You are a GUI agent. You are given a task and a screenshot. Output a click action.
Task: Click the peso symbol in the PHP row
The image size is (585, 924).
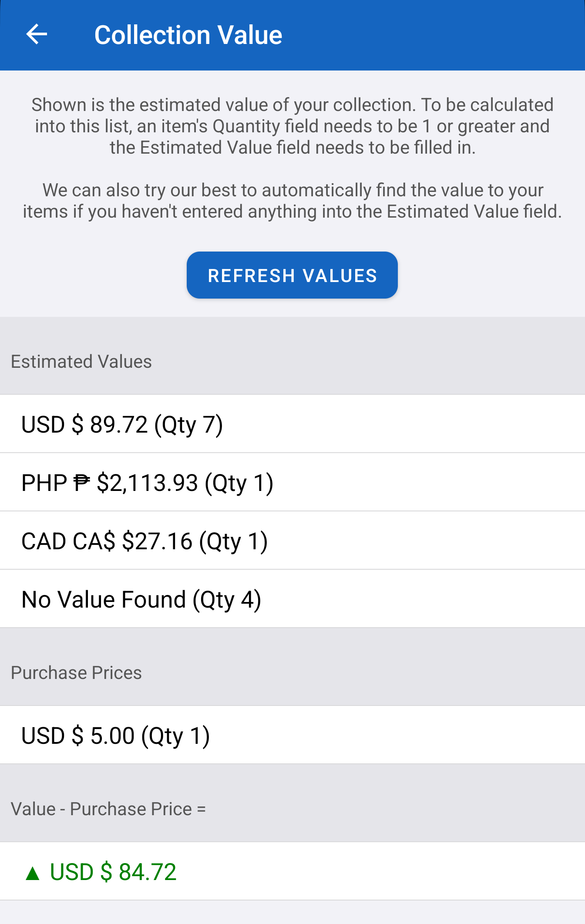coord(81,483)
